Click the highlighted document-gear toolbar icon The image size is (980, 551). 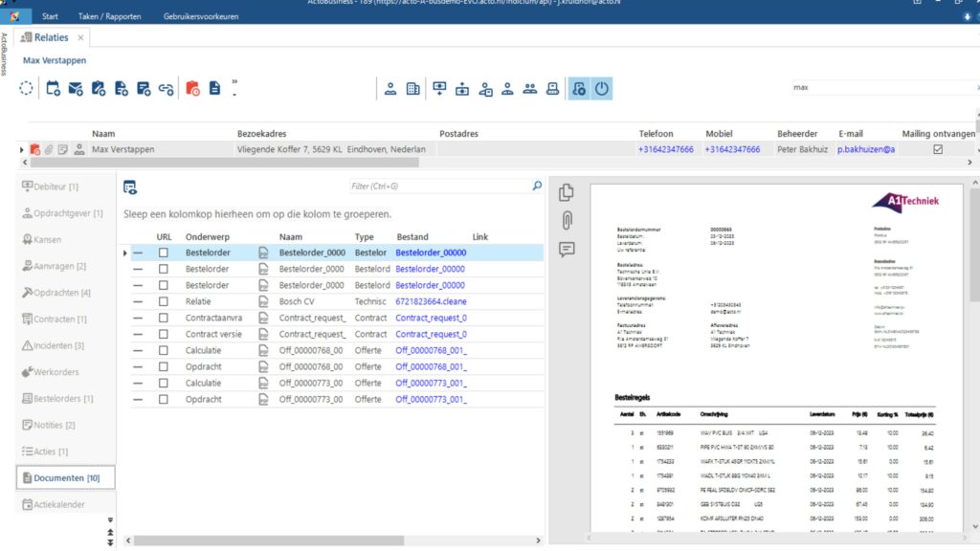pos(579,89)
